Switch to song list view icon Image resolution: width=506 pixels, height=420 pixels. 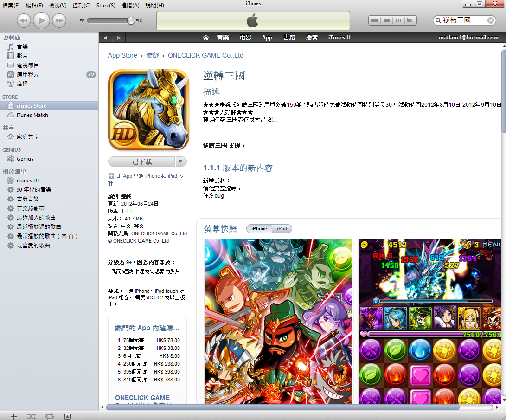[374, 20]
